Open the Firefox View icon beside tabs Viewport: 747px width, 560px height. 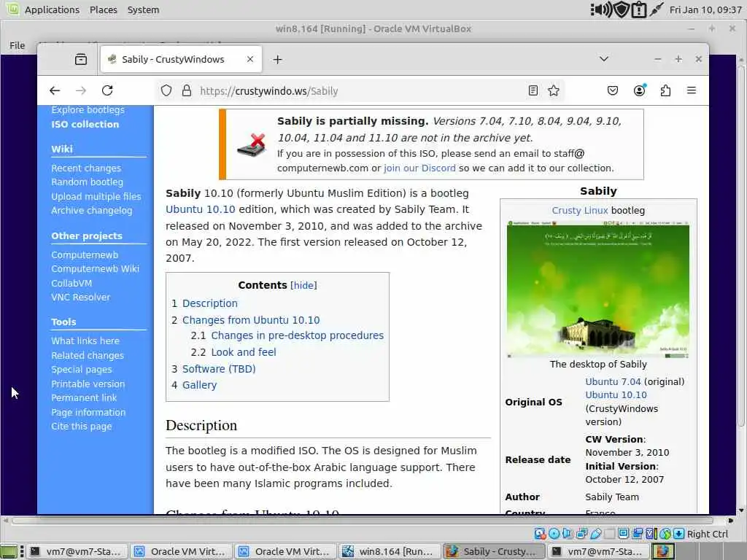pyautogui.click(x=81, y=59)
